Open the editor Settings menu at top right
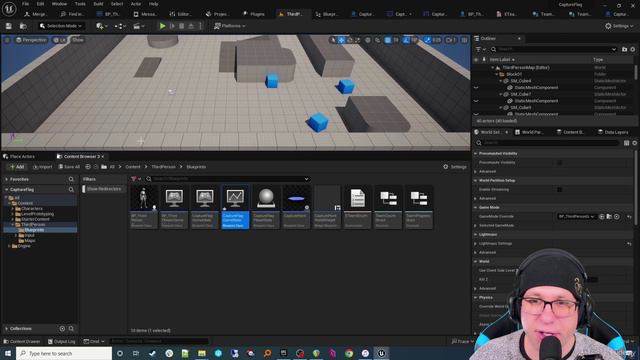 tap(619, 26)
